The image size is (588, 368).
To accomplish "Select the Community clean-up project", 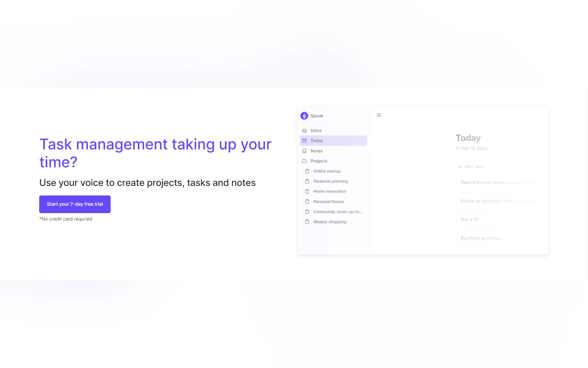I will (337, 212).
